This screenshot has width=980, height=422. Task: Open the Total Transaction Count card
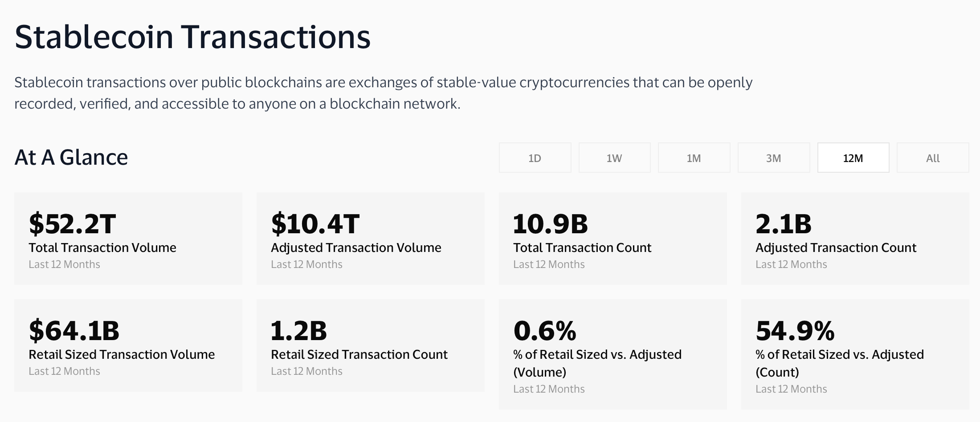pos(613,238)
